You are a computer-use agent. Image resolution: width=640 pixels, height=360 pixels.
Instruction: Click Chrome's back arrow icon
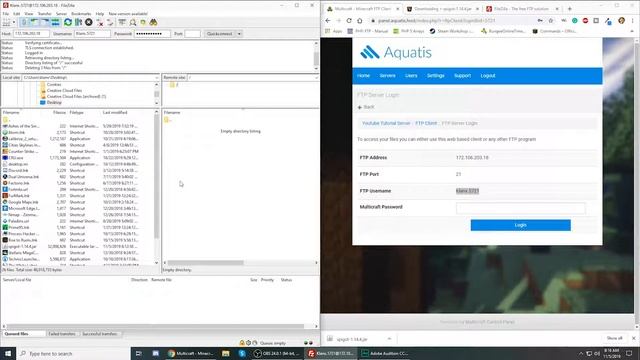328,20
